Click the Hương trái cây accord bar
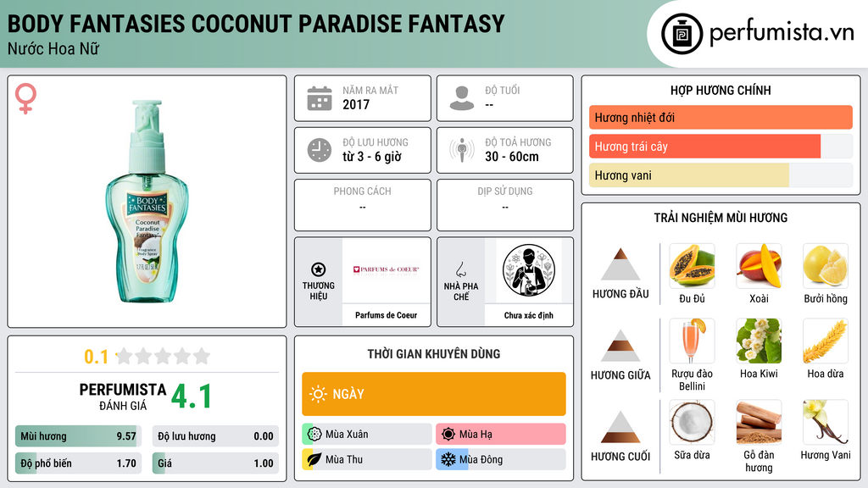This screenshot has width=868, height=488. click(x=721, y=147)
